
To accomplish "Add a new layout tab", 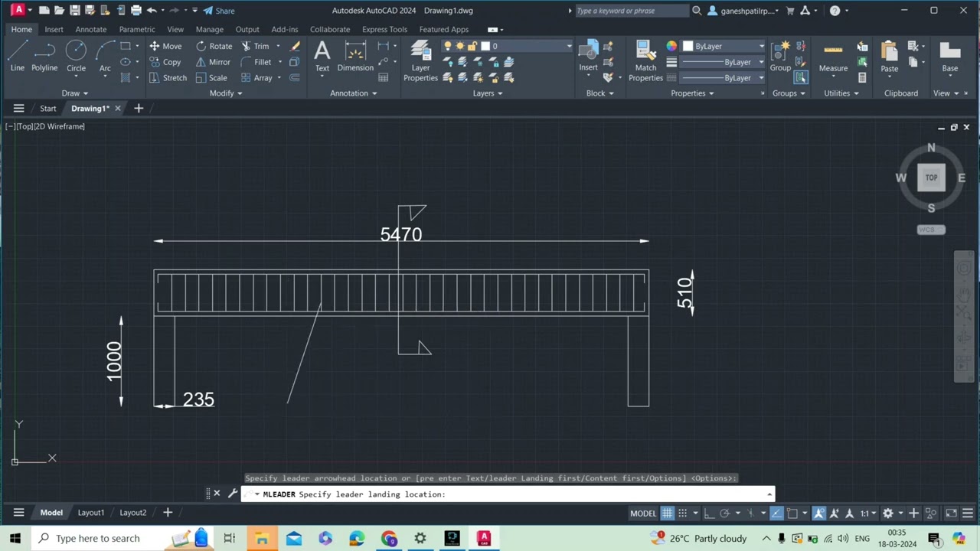I will pos(168,513).
